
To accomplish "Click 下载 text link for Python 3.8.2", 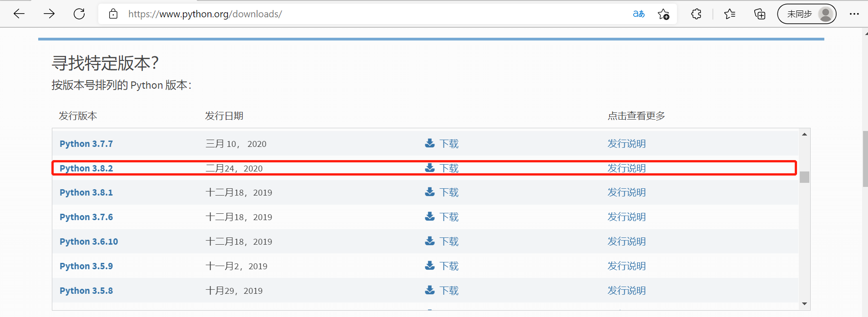I will coord(449,168).
